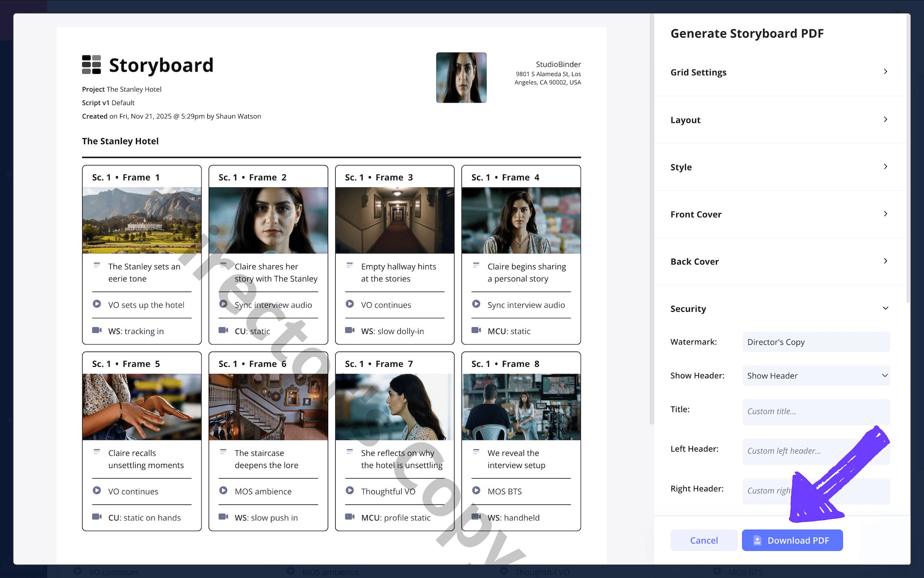Expand the Back Cover section
Image resolution: width=924 pixels, height=578 pixels.
[x=779, y=261]
